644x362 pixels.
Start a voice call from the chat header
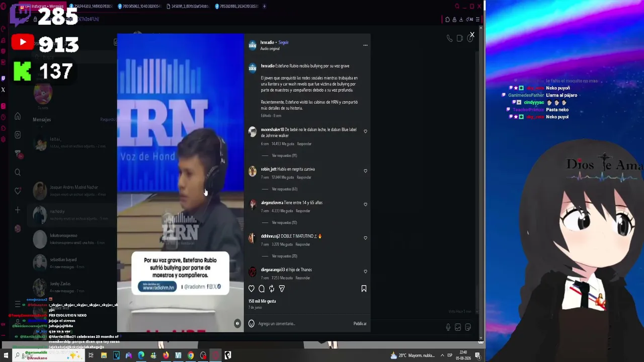click(x=450, y=38)
